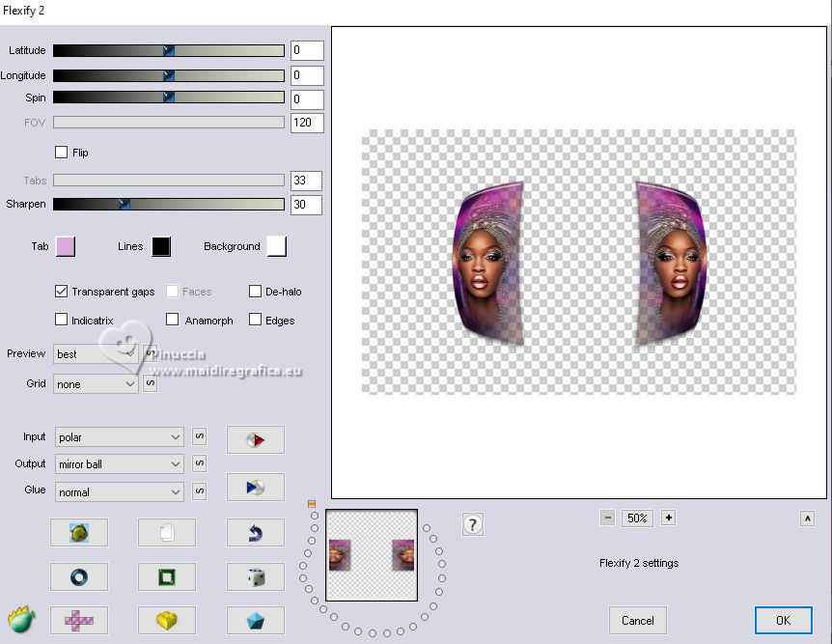Enable the De-halo checkbox
The image size is (832, 644).
pos(255,291)
